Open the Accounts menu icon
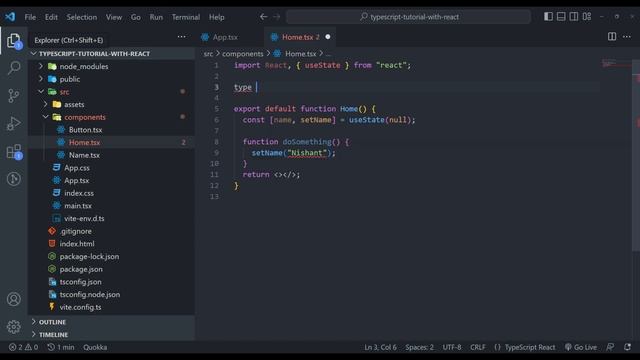Viewport: 640px width, 360px height. (x=13, y=299)
